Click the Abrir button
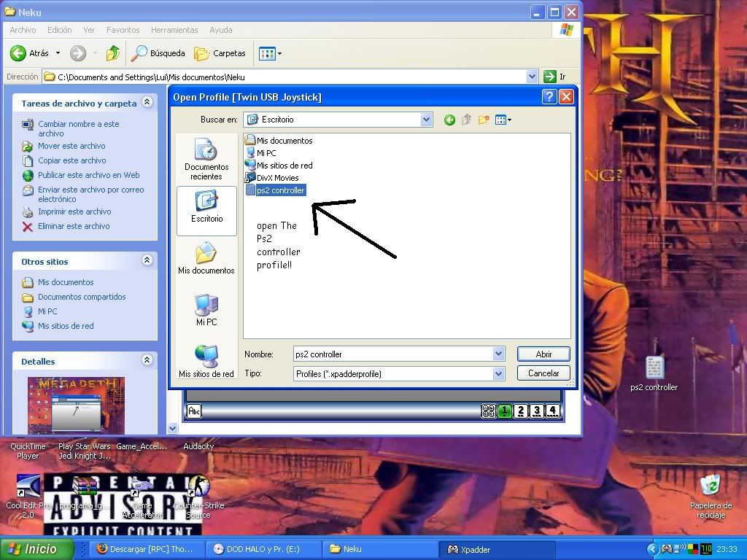The width and height of the screenshot is (747, 560). [x=543, y=354]
